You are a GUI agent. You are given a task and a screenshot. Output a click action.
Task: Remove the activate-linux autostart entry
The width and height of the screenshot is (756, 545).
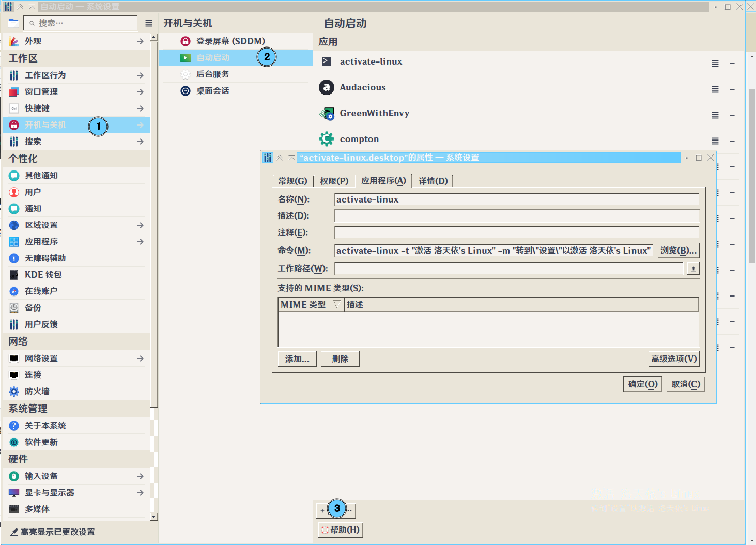click(x=732, y=64)
